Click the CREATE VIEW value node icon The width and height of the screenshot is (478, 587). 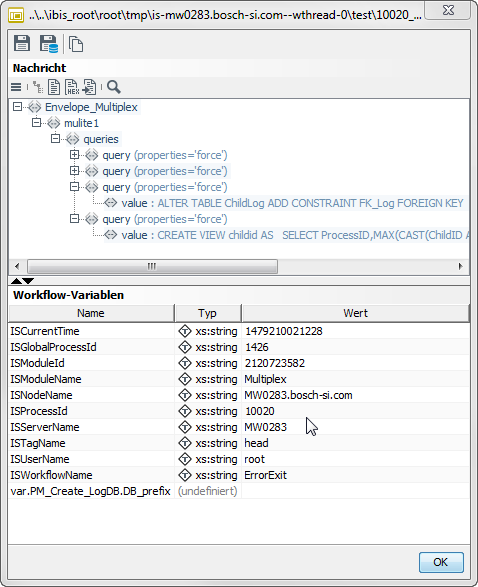110,235
